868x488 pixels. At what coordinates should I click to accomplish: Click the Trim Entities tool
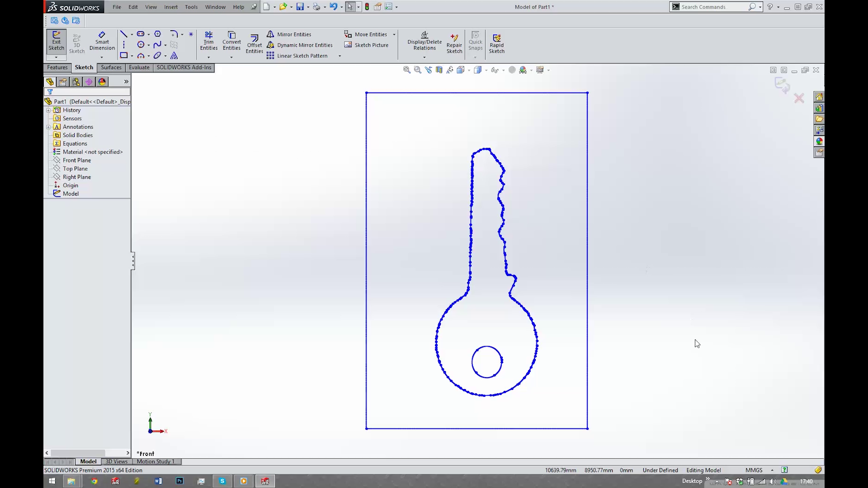[208, 41]
